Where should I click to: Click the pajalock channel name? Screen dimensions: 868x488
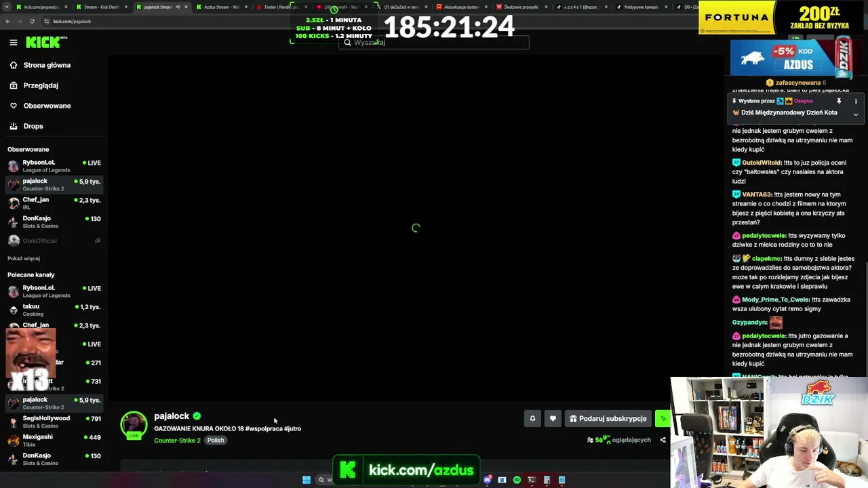pos(172,416)
